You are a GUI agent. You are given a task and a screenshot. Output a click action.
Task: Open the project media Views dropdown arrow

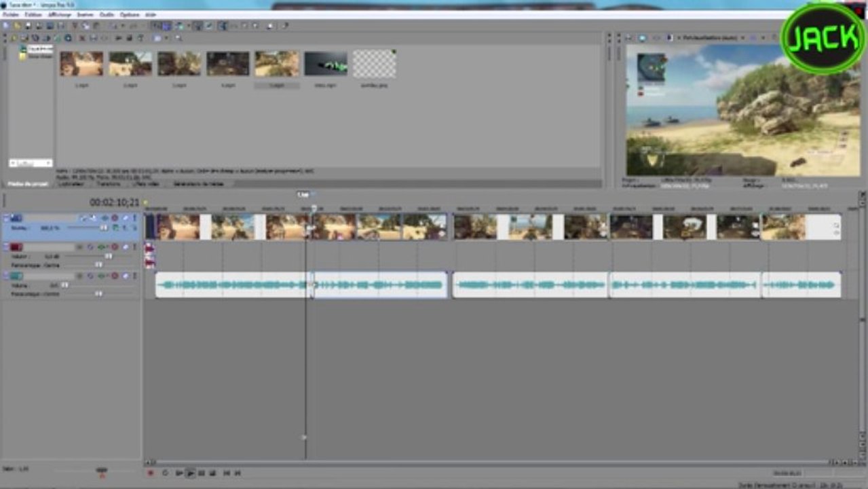click(166, 37)
